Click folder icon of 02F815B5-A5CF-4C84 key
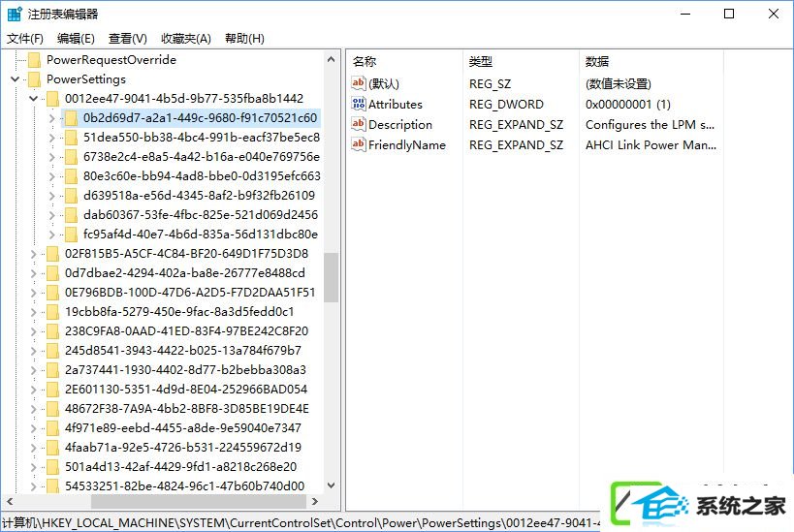The width and height of the screenshot is (794, 532). coord(52,254)
